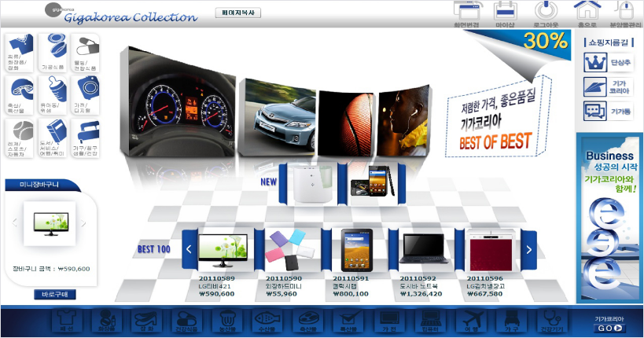
Task: Open the mall management mouse icon
Action: pos(625,14)
